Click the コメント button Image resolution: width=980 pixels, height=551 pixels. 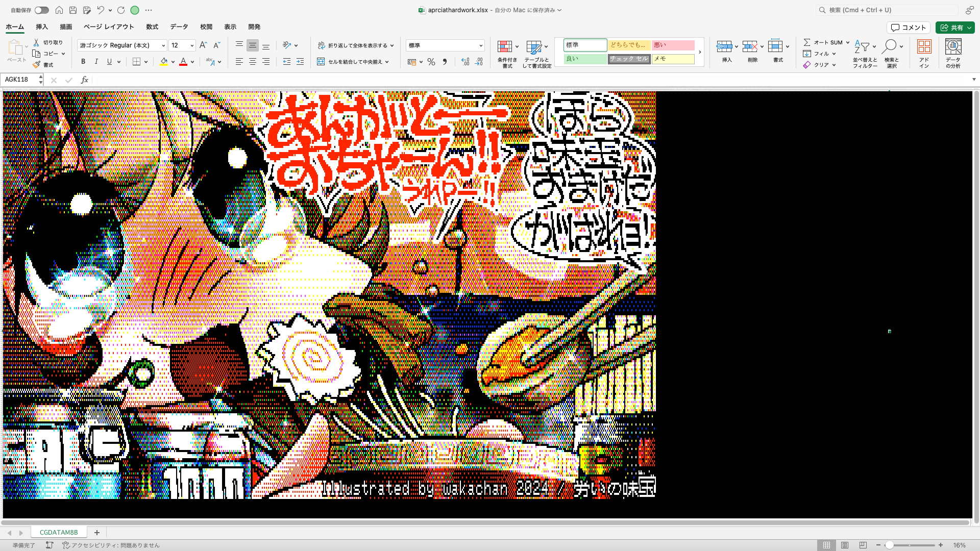[x=909, y=28]
